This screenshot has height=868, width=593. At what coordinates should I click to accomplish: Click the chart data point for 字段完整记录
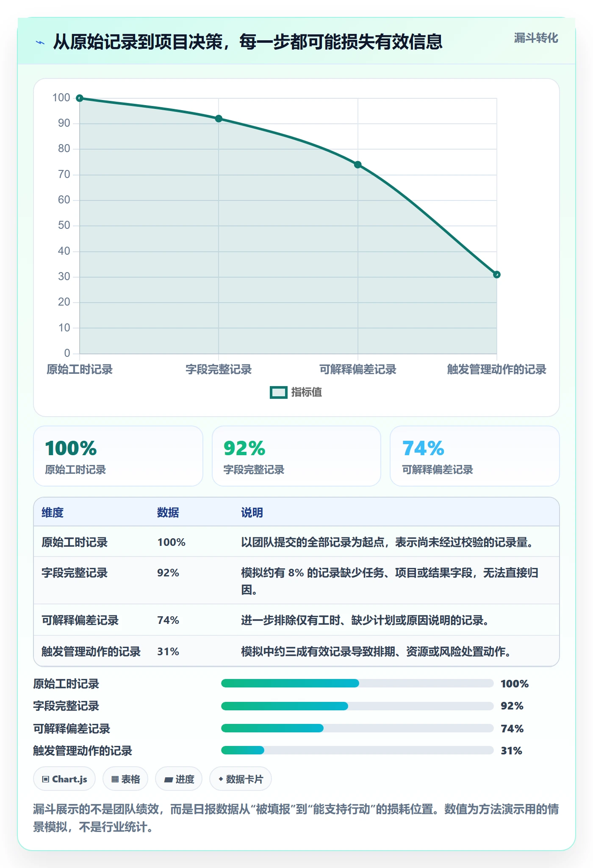point(219,119)
